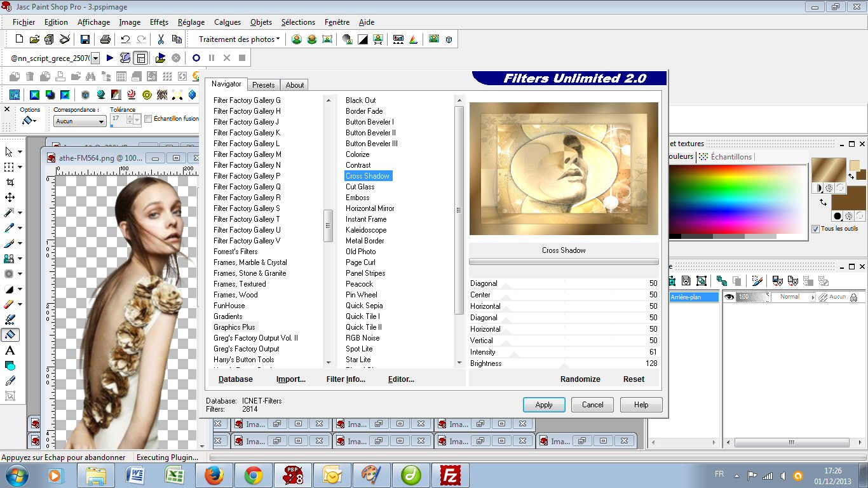Switch to the Presets tab
Screen dimensions: 868x488
[264, 85]
